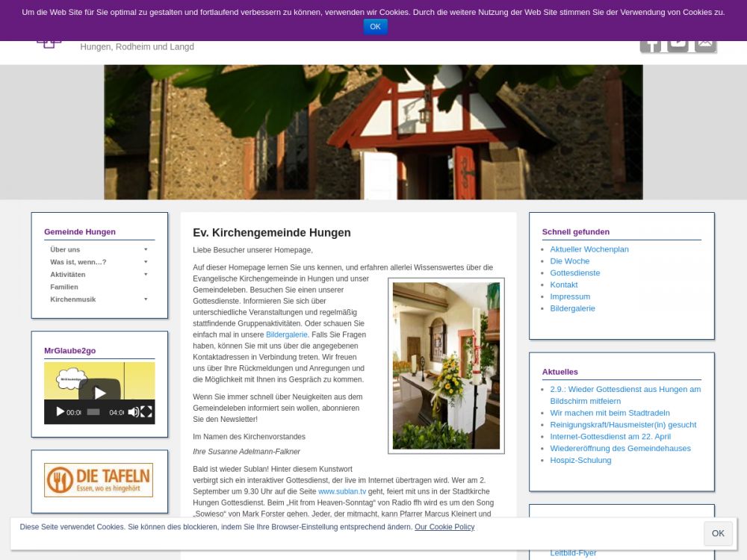Image resolution: width=747 pixels, height=560 pixels.
Task: Dismiss bottom cookie notice with OK button
Action: click(x=717, y=533)
